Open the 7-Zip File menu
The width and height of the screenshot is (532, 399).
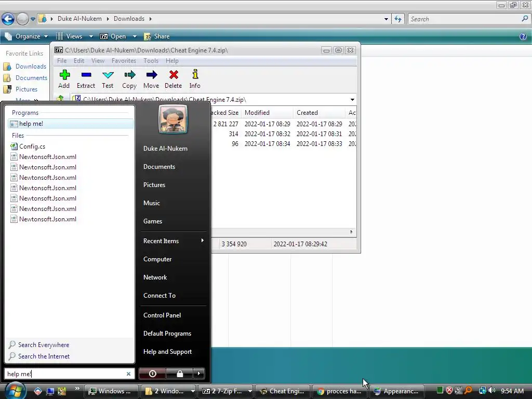[x=62, y=61]
